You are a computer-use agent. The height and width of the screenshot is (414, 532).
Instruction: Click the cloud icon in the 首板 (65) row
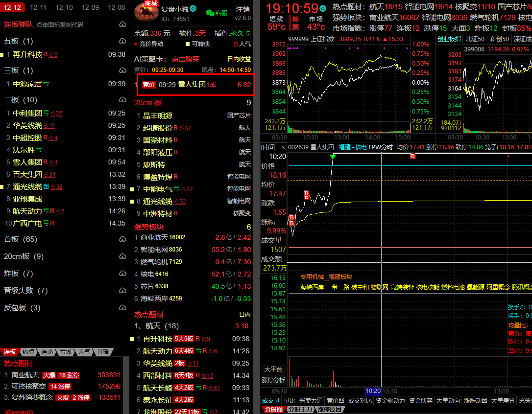122,239
